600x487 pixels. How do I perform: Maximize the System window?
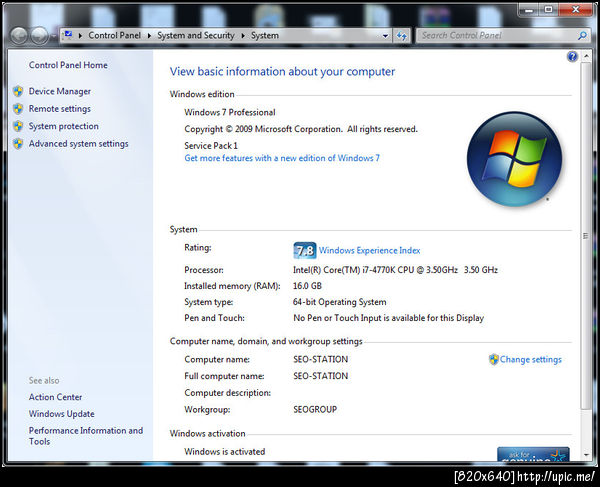pos(548,10)
